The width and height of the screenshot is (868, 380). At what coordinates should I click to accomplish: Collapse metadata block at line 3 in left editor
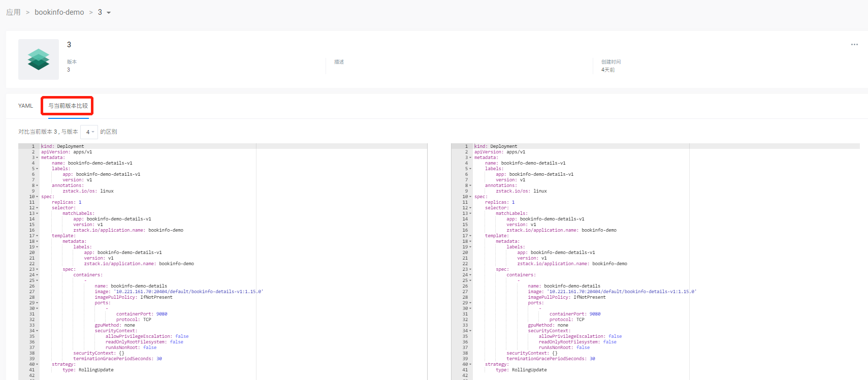37,158
